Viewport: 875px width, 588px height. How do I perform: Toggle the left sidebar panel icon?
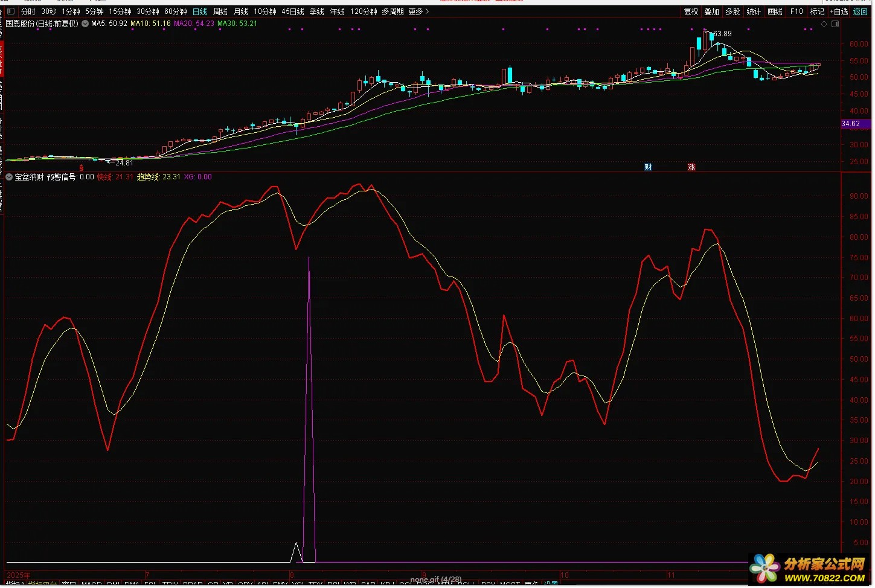click(x=10, y=11)
